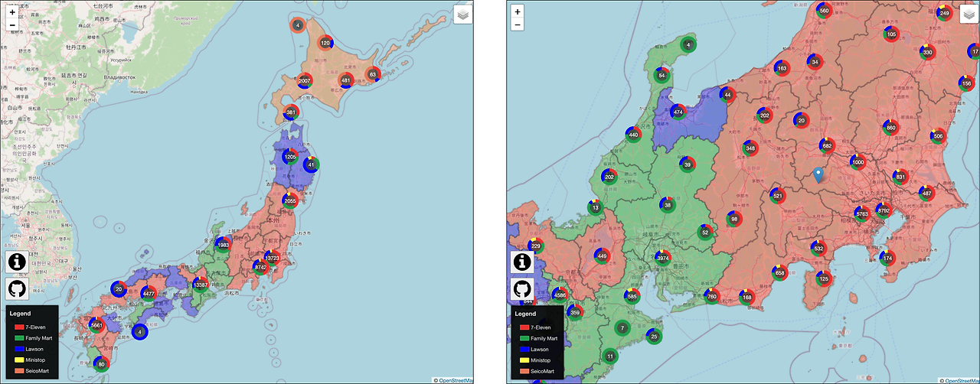Expand the 1205 cluster marker

290,156
